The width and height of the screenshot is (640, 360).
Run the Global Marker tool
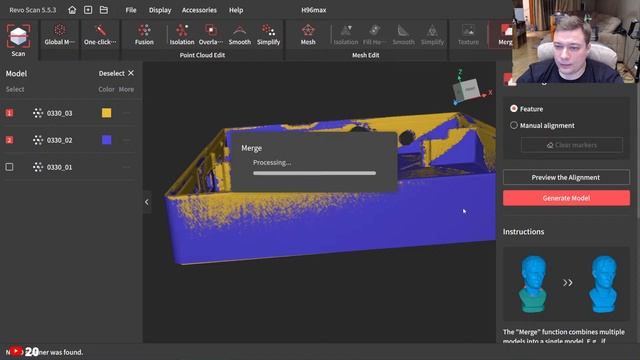pos(60,35)
